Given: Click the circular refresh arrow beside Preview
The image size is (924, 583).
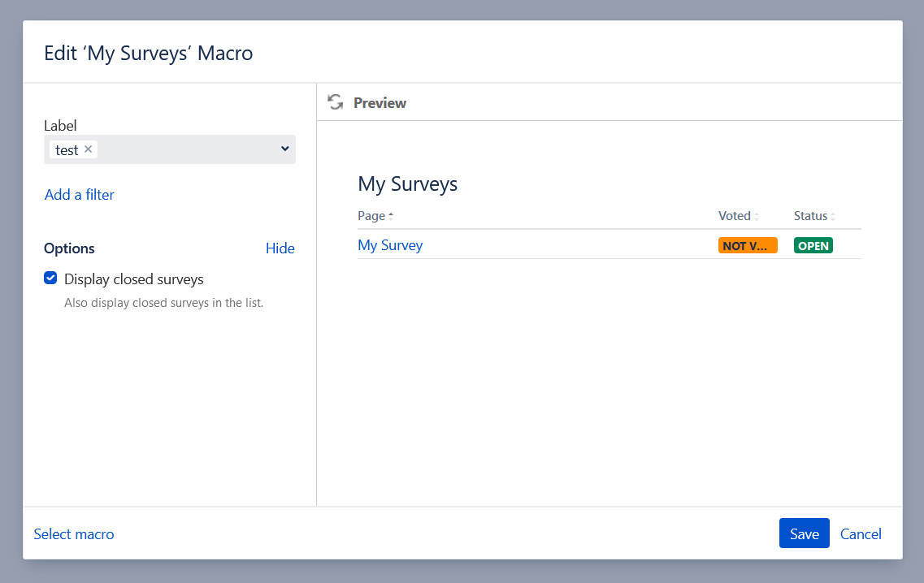Looking at the screenshot, I should (x=336, y=101).
